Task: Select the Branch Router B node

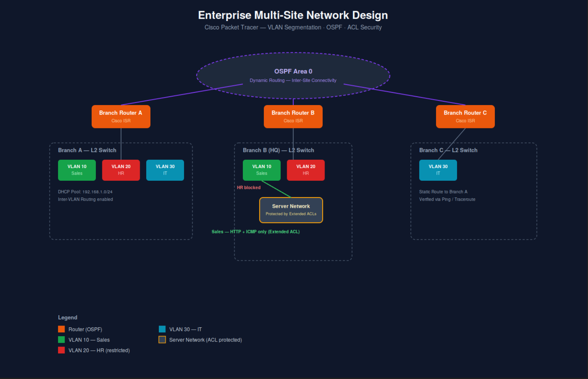Action: point(293,117)
